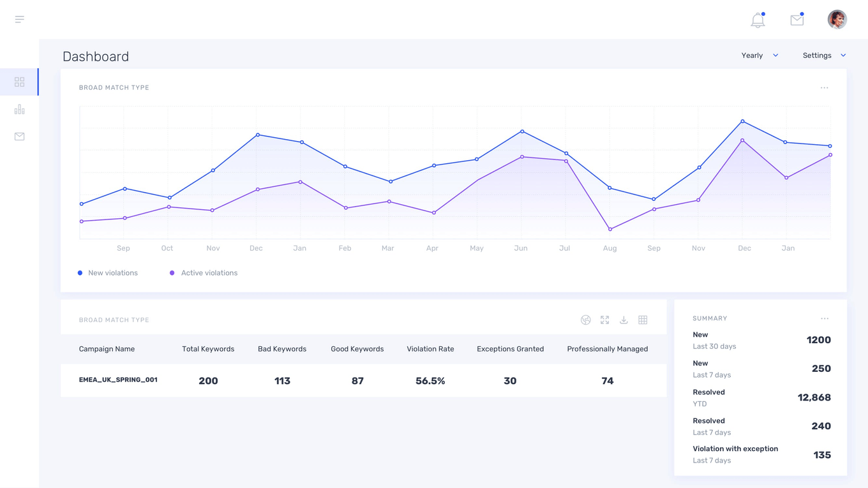
Task: Open the bar chart icon in sidebar
Action: [x=20, y=110]
